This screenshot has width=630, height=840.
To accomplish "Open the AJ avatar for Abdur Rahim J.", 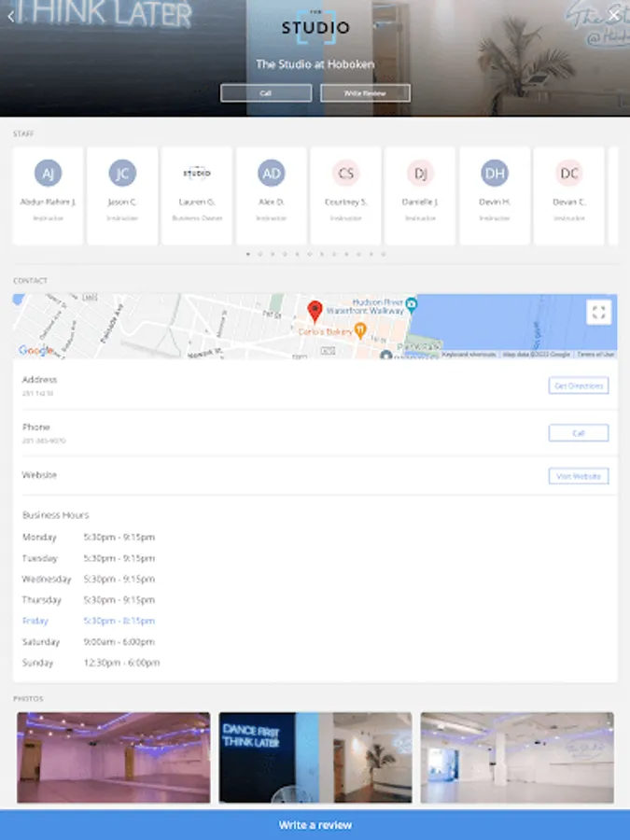I will [49, 173].
